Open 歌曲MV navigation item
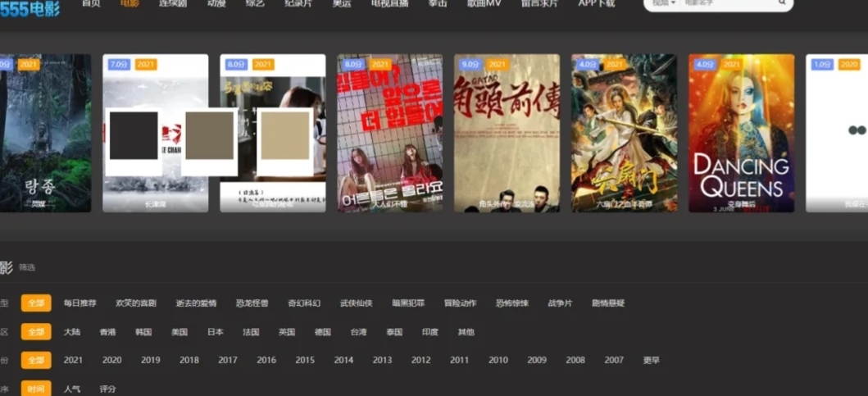This screenshot has height=396, width=868. click(x=484, y=3)
